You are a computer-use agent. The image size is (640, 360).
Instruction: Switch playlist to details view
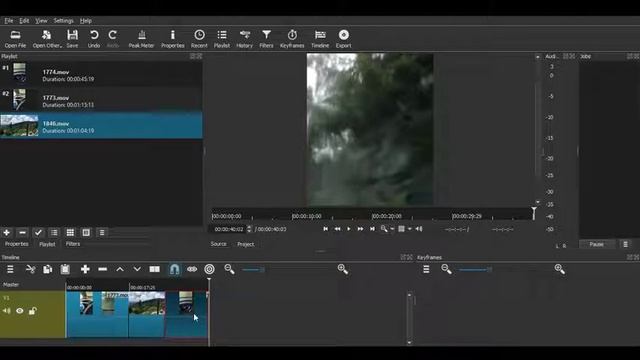(54, 233)
